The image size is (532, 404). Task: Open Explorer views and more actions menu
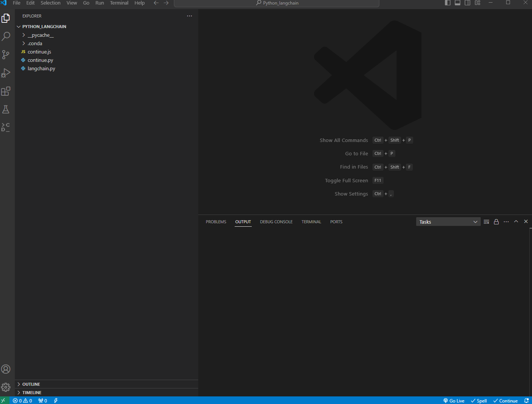(189, 16)
